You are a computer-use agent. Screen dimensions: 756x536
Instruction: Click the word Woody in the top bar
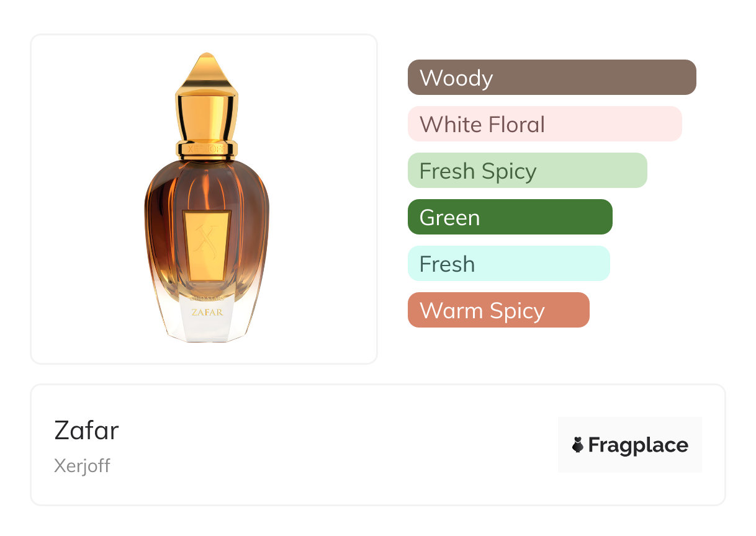click(456, 78)
